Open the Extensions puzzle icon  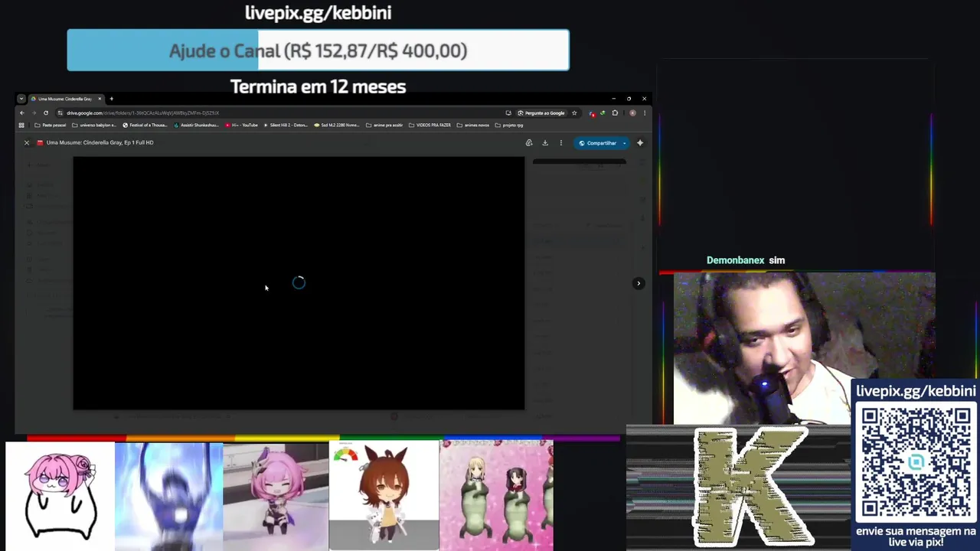pos(615,113)
